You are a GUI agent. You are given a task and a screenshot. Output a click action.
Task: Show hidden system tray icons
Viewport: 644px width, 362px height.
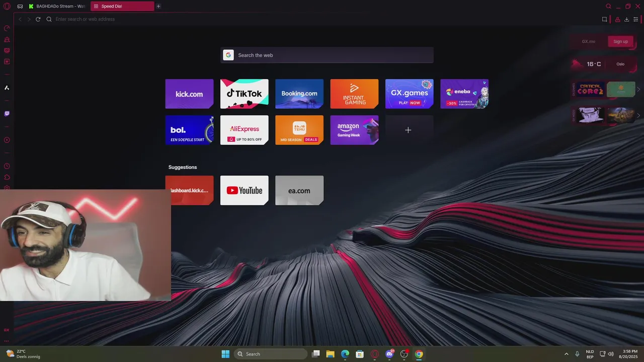(566, 354)
